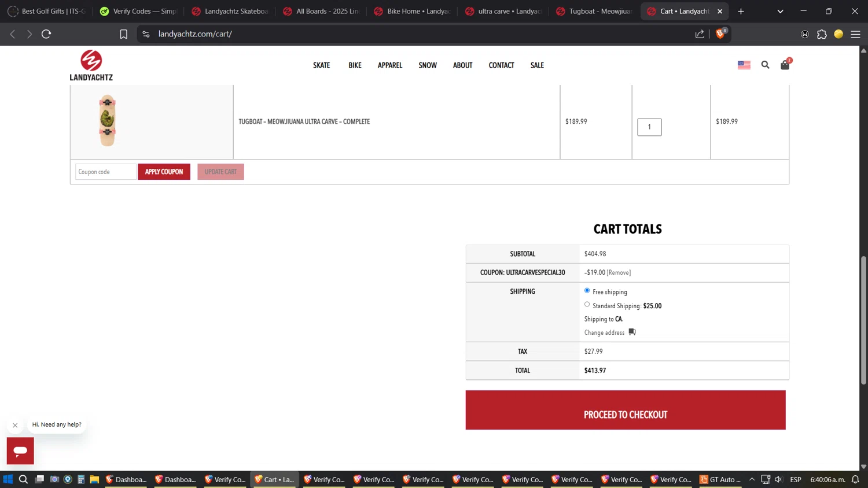Click the address bar URL

coord(195,34)
